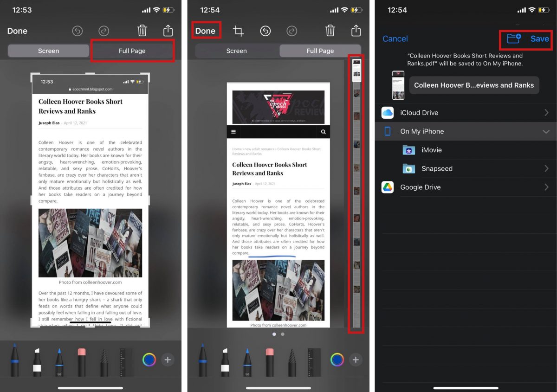Screen dimensions: 557x392
Task: Tap the Cancel button
Action: [395, 39]
